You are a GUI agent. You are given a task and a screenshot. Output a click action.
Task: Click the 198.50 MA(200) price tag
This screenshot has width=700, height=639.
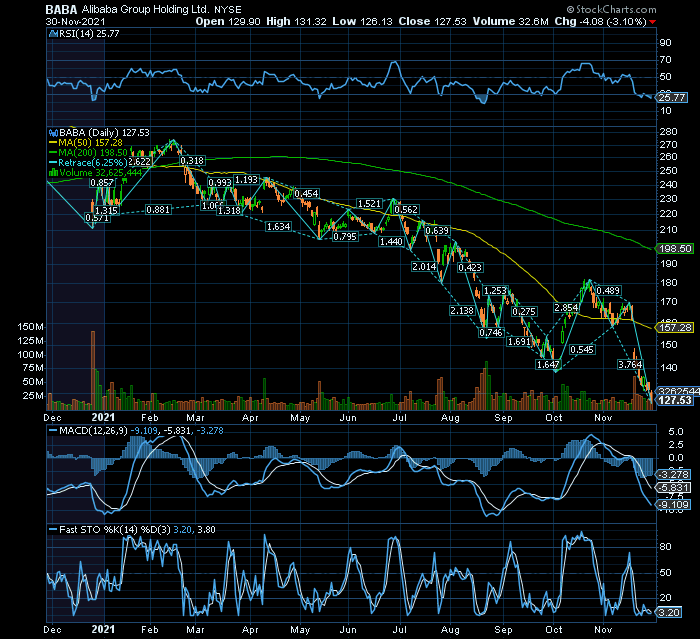point(675,249)
